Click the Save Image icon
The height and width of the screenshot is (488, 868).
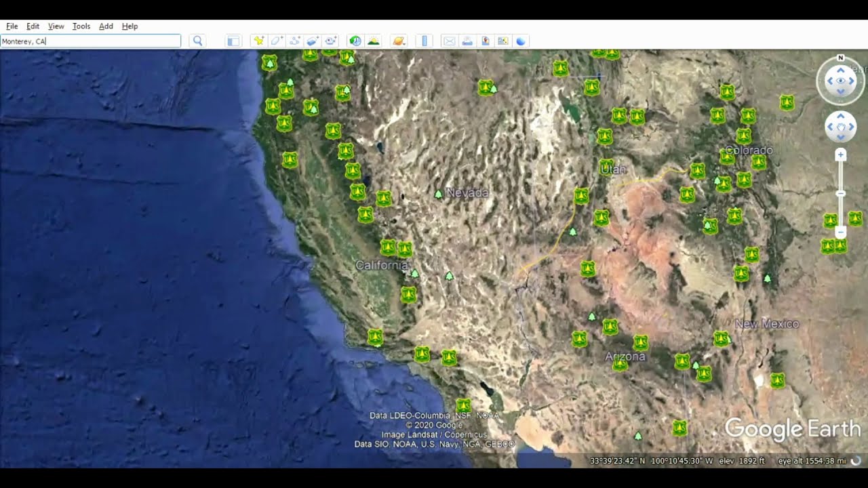point(486,41)
